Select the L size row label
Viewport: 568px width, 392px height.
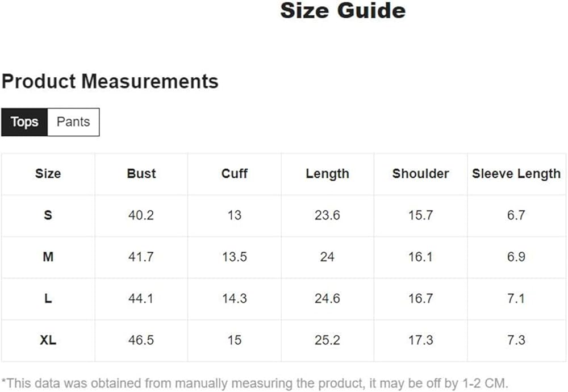(x=48, y=298)
